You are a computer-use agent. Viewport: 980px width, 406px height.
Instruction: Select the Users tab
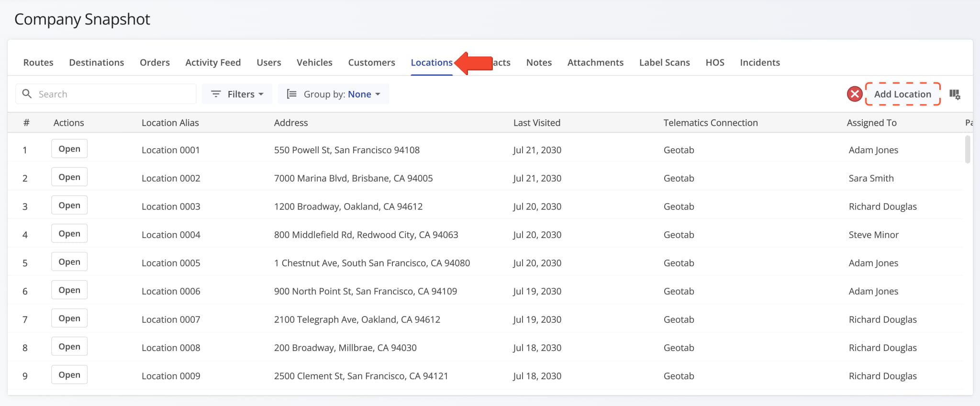pos(269,62)
